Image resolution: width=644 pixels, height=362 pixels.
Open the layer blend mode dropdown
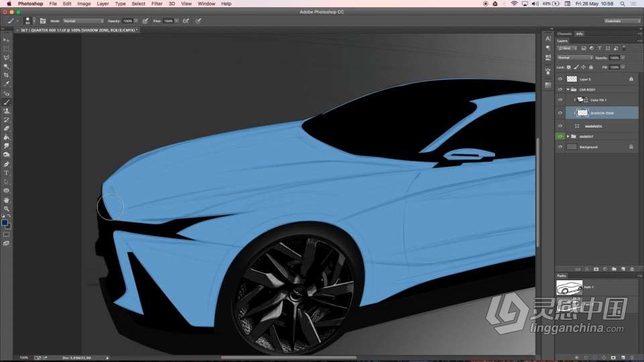coord(574,58)
